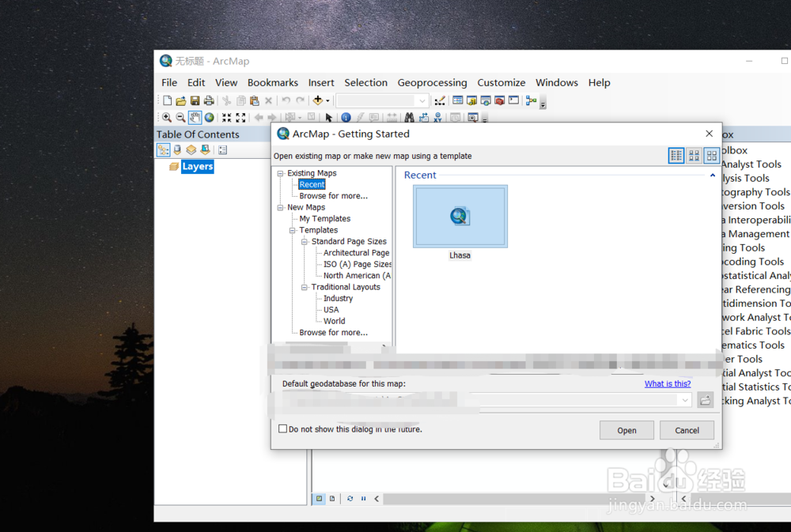Open the Bookmarks menu
This screenshot has width=791, height=532.
(x=272, y=83)
